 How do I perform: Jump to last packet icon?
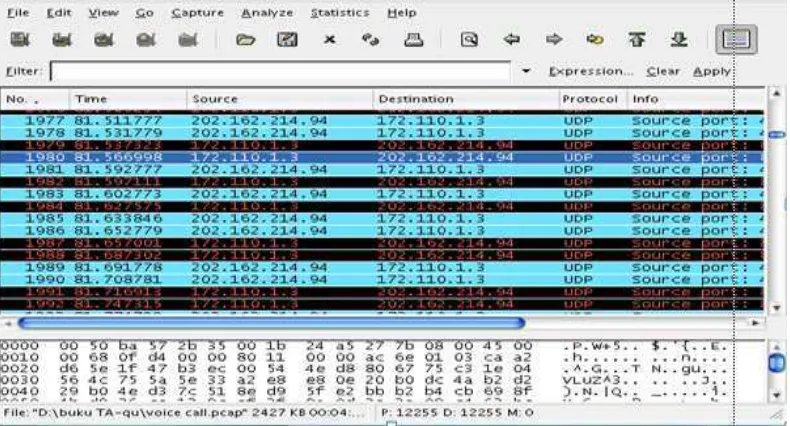coord(679,39)
